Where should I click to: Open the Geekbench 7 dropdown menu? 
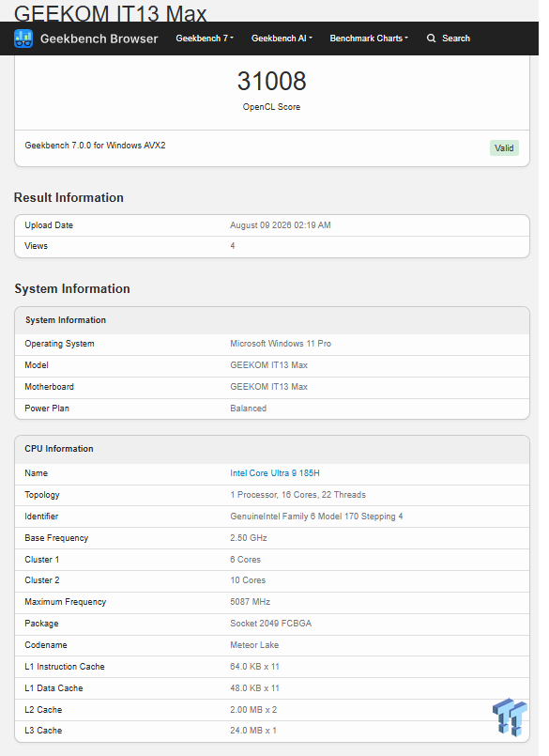click(205, 39)
